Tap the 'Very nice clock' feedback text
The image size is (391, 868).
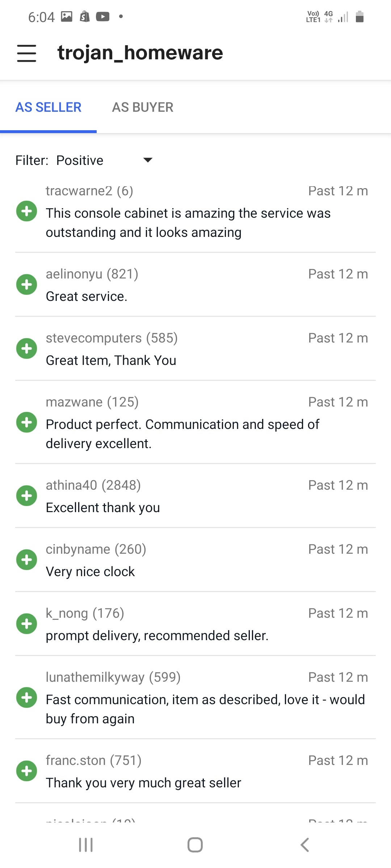point(90,571)
